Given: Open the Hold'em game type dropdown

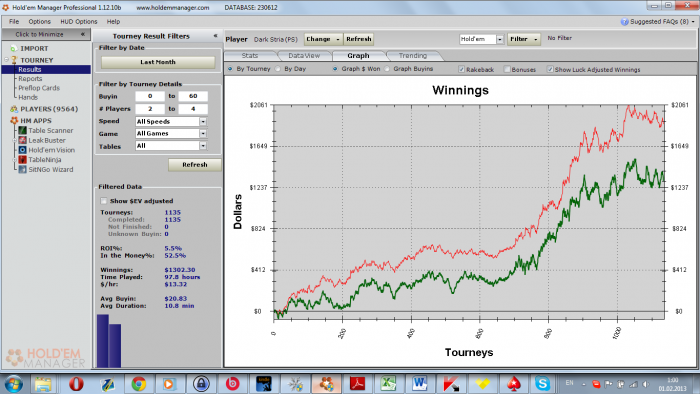Looking at the screenshot, I should (x=500, y=39).
